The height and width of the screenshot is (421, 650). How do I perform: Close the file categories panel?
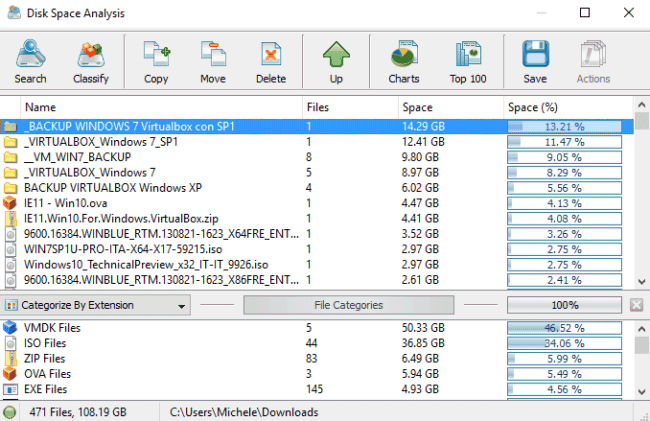tap(636, 304)
